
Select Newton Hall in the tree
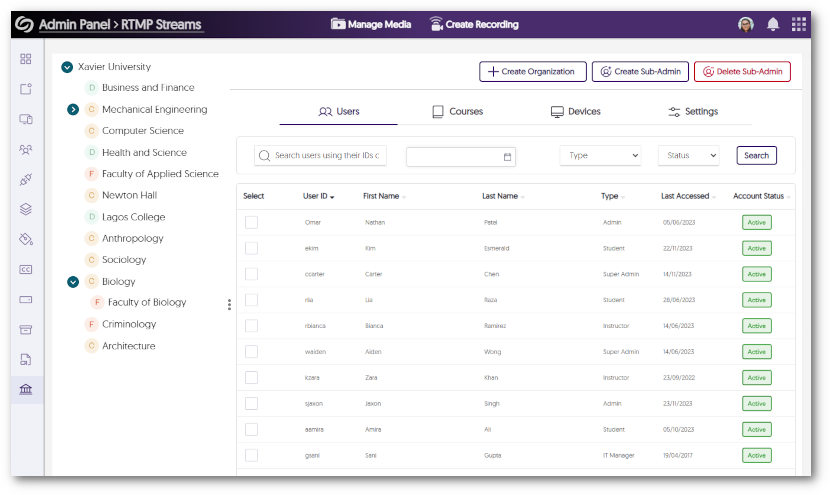(x=130, y=195)
